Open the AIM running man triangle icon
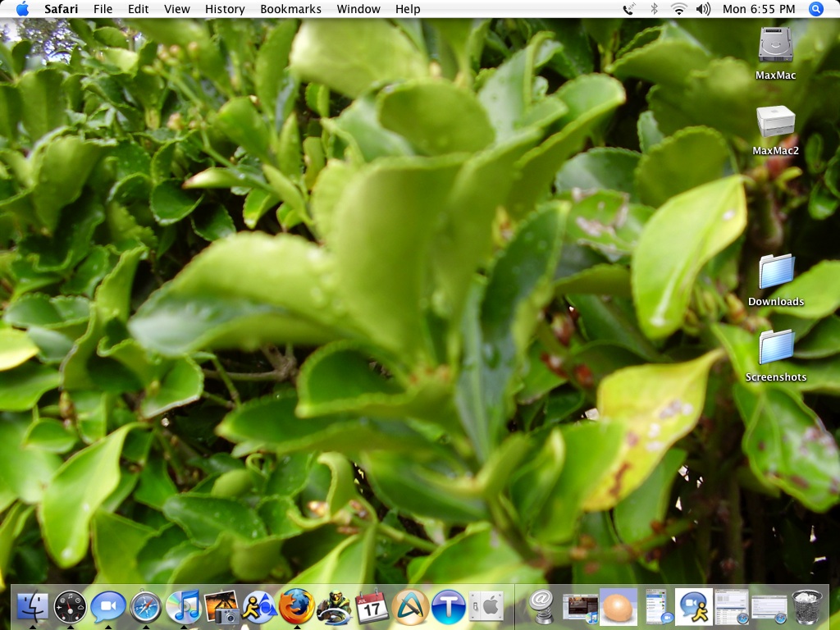Screen dimensions: 840x630 [x=258, y=607]
